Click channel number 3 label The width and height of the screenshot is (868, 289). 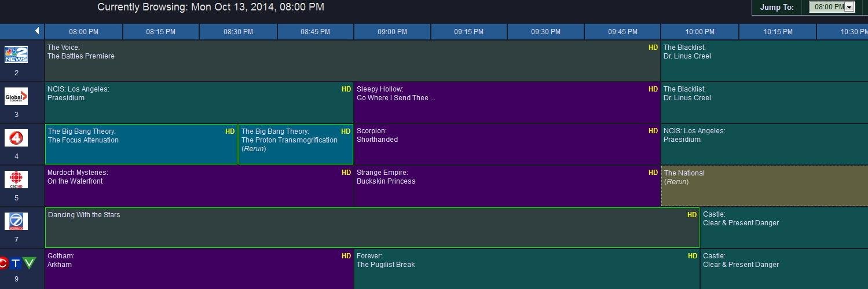click(16, 115)
